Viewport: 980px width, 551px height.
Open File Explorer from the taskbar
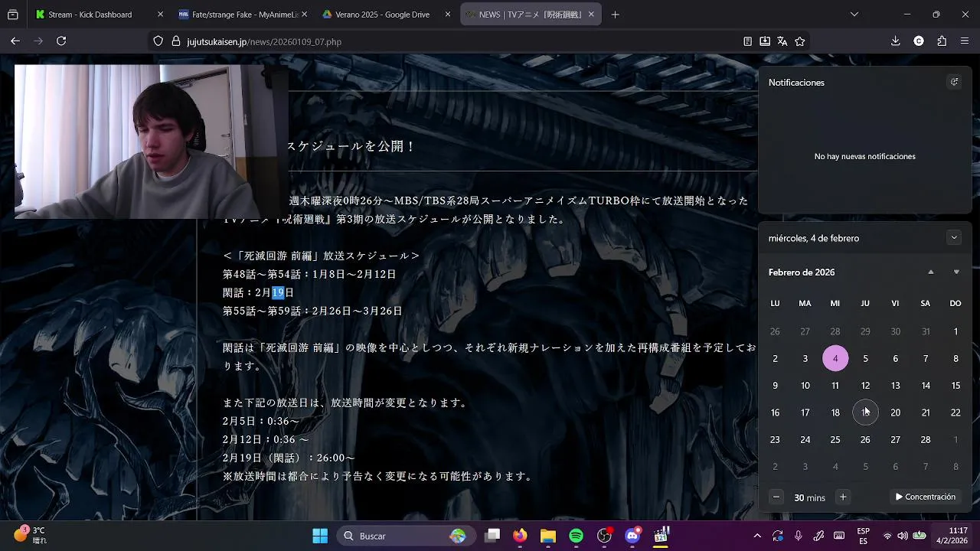pyautogui.click(x=548, y=536)
